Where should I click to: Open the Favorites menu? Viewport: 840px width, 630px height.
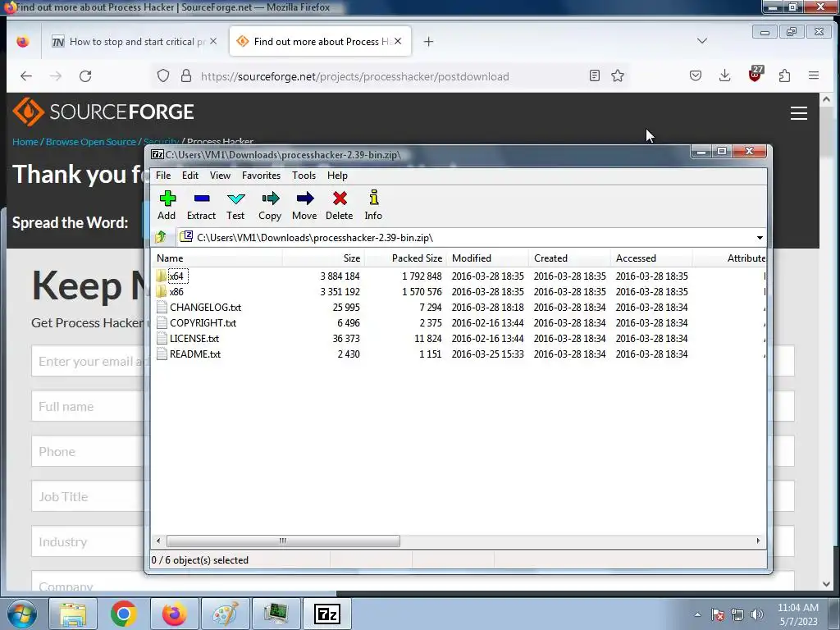(261, 176)
